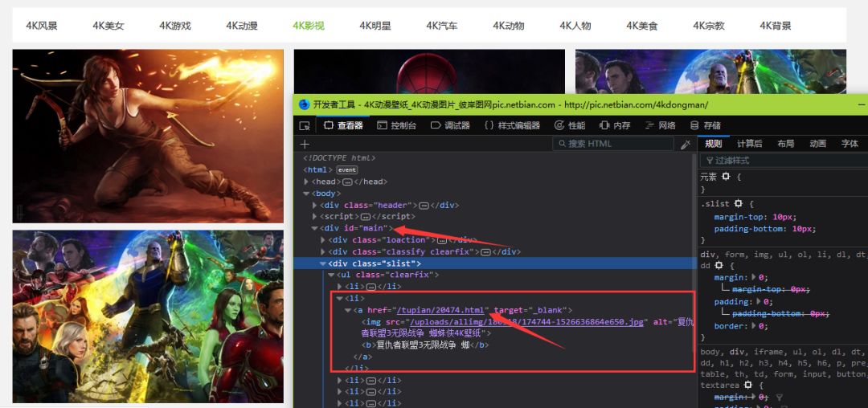
Task: Expand the div class loaction node
Action: (x=323, y=240)
